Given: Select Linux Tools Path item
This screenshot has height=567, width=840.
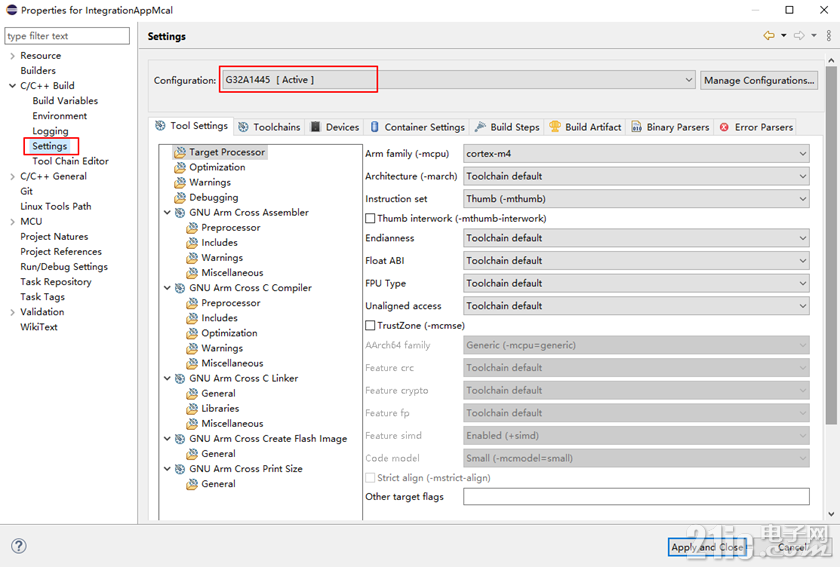Looking at the screenshot, I should [56, 206].
